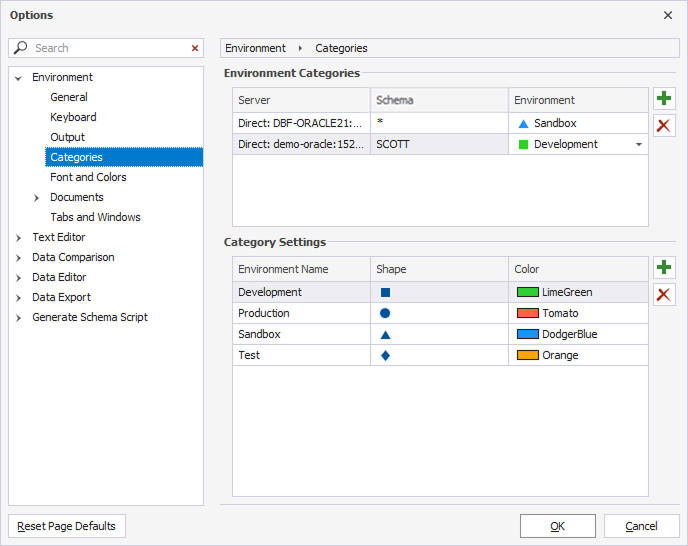
Task: Close the Options dialog
Action: (x=668, y=15)
